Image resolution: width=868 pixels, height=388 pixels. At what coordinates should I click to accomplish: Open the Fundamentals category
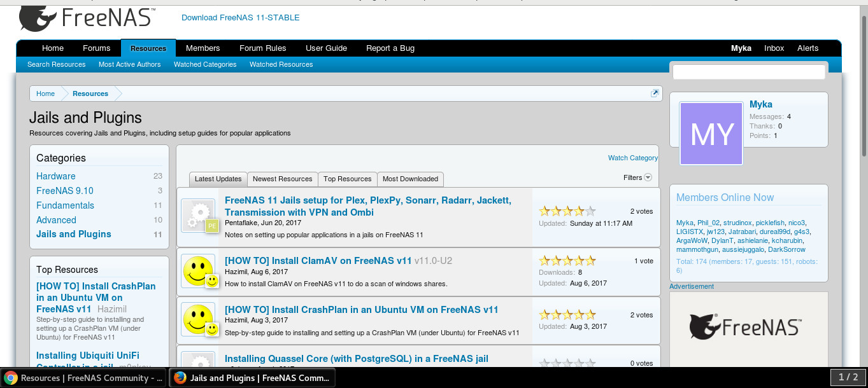pyautogui.click(x=65, y=205)
